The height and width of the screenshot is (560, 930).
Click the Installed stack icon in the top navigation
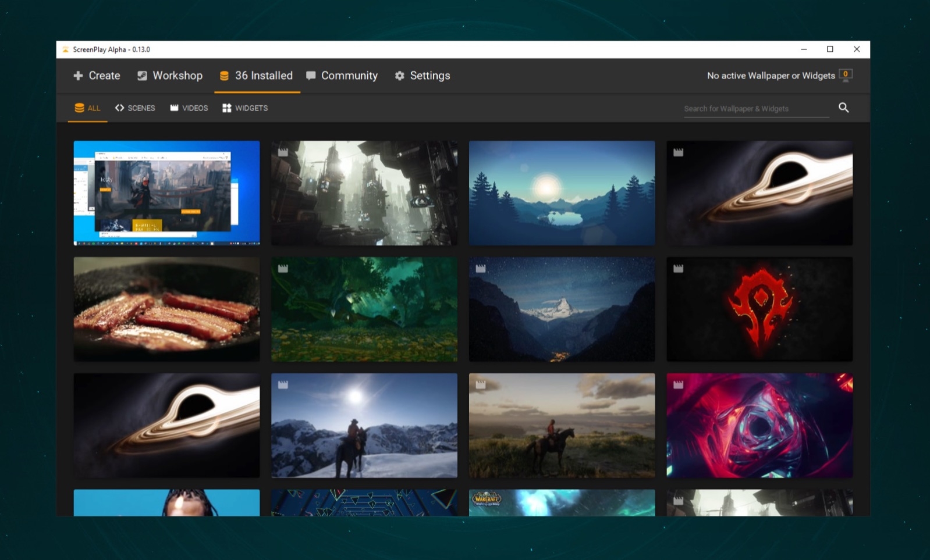point(224,76)
